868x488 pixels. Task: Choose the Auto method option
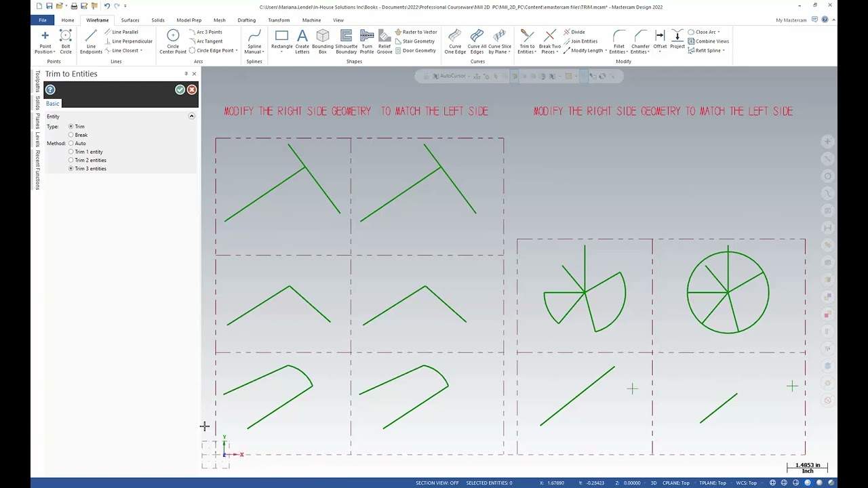[x=71, y=143]
